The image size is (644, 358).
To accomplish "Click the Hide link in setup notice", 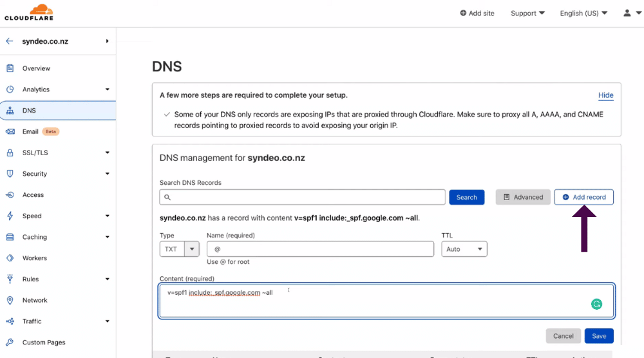I will [605, 95].
